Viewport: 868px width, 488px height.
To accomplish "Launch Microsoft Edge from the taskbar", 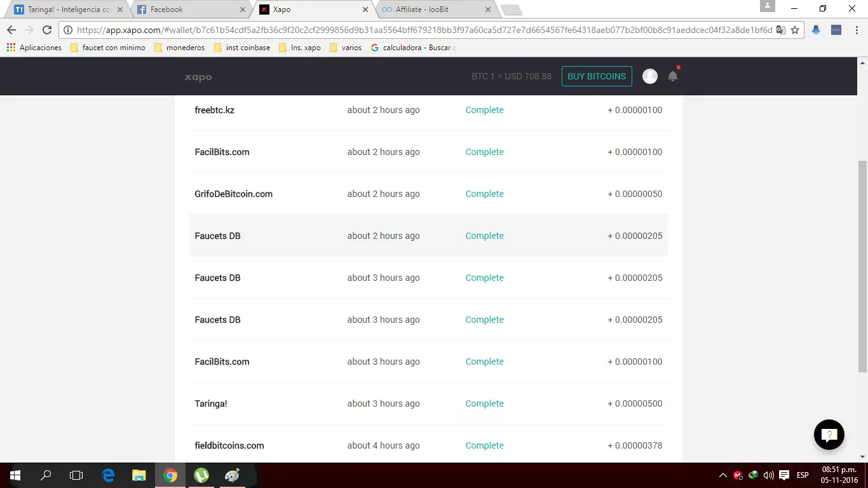I will [x=108, y=475].
